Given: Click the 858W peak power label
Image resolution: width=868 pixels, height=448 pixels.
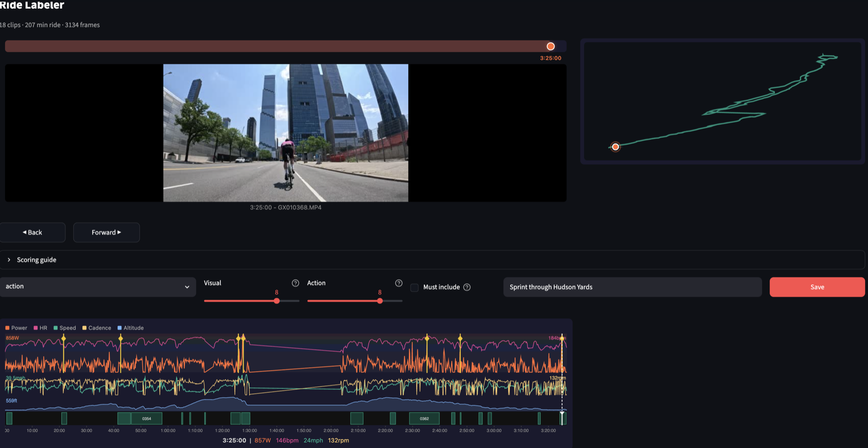Looking at the screenshot, I should (12, 338).
